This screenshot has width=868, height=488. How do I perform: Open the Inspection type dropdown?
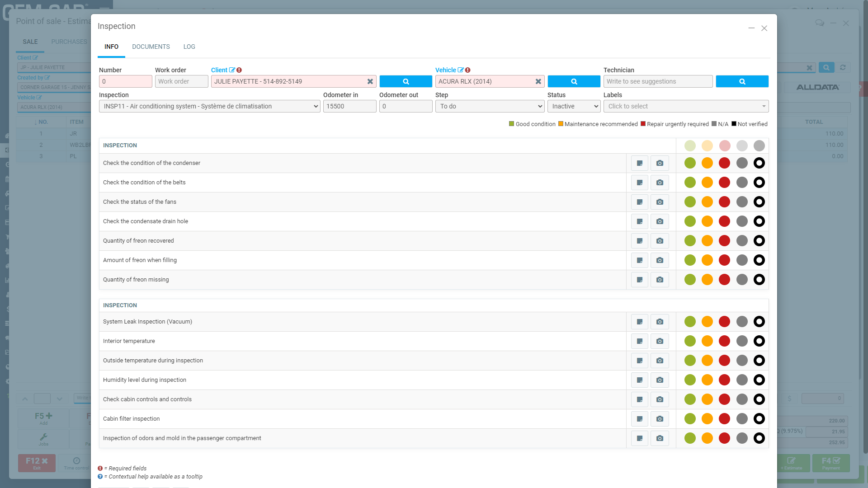coord(210,106)
